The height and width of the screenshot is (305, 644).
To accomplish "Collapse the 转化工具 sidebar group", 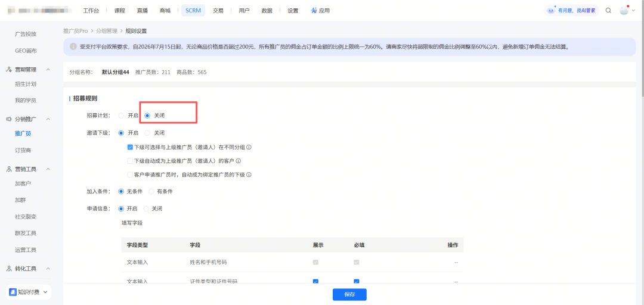I will coord(48,269).
